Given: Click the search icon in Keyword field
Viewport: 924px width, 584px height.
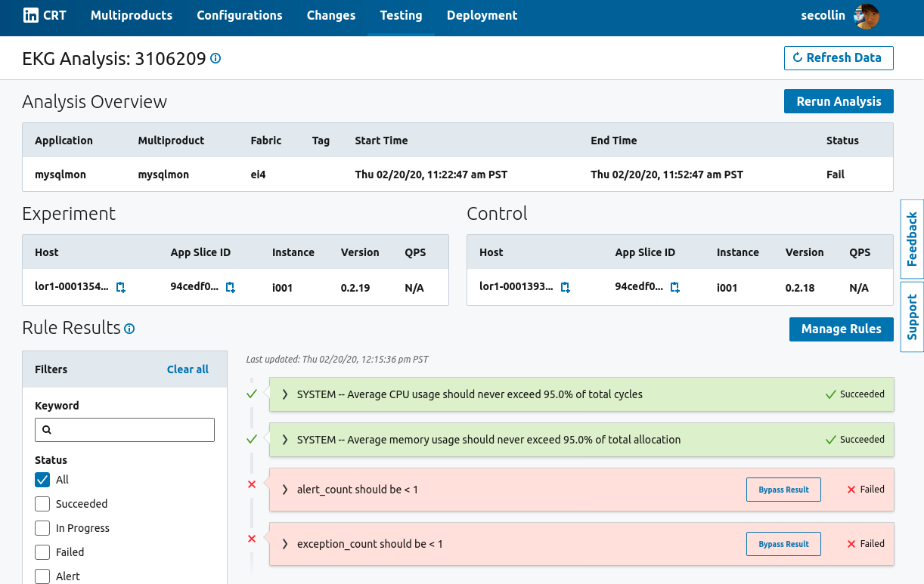Looking at the screenshot, I should click(47, 430).
